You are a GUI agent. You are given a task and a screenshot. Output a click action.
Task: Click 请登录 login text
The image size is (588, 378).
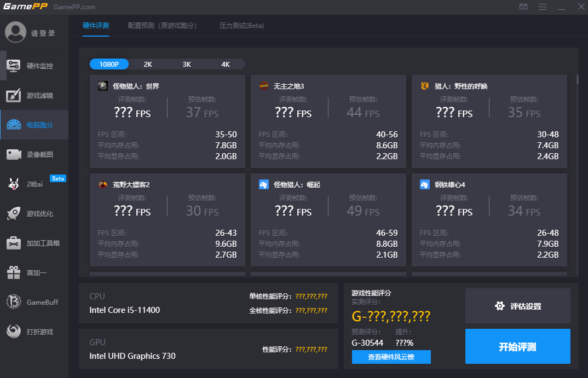coord(43,33)
